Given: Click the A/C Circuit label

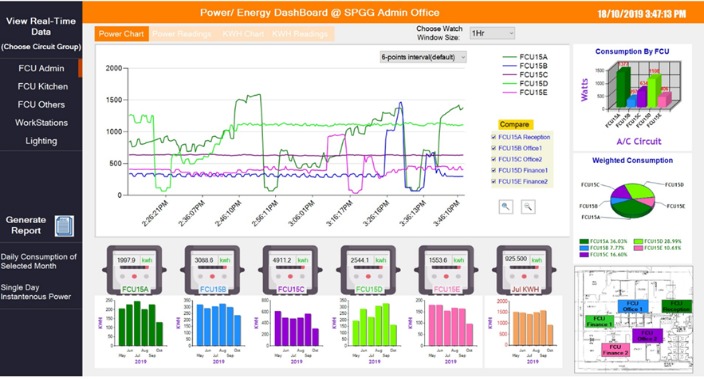Looking at the screenshot, I should tap(639, 141).
